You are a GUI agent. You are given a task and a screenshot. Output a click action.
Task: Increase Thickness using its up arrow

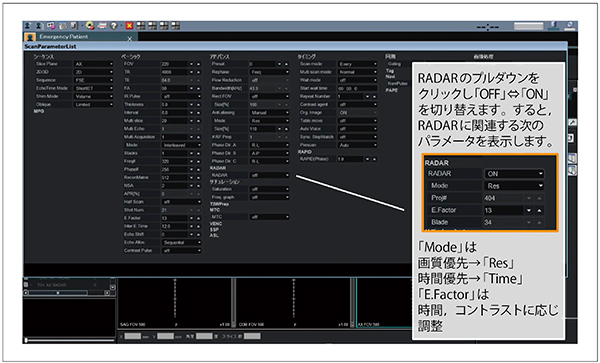coord(198,104)
